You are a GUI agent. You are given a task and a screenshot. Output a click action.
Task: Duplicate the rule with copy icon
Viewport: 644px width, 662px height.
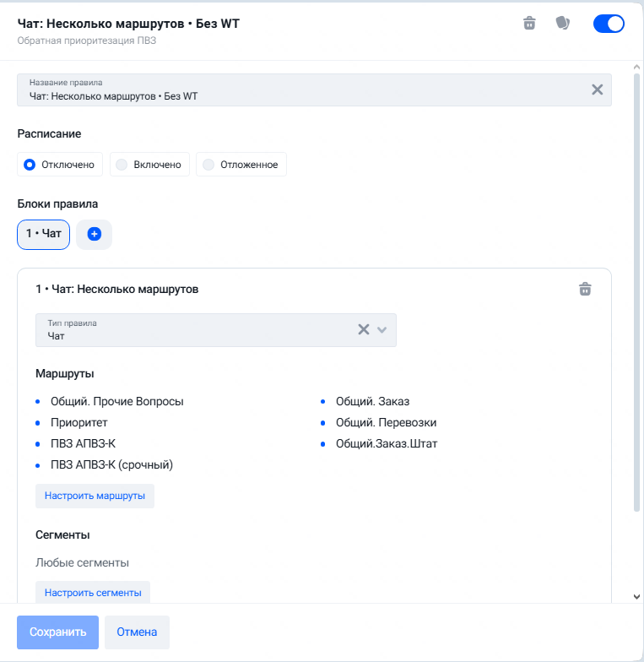click(562, 23)
